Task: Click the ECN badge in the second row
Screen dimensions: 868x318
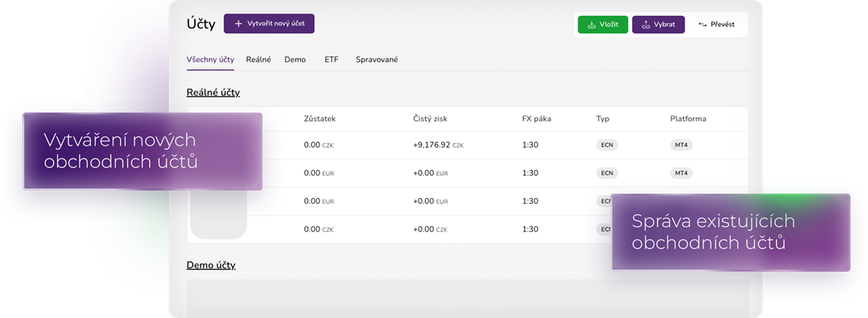Action: [607, 173]
